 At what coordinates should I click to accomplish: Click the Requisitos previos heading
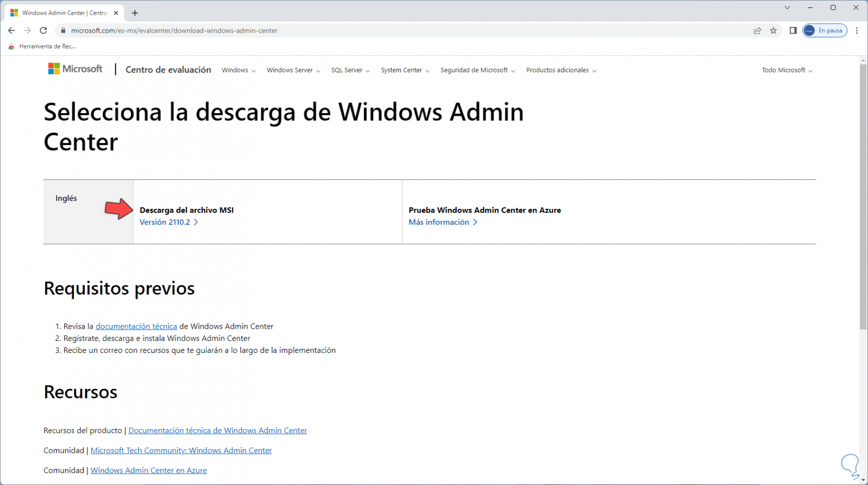point(119,288)
